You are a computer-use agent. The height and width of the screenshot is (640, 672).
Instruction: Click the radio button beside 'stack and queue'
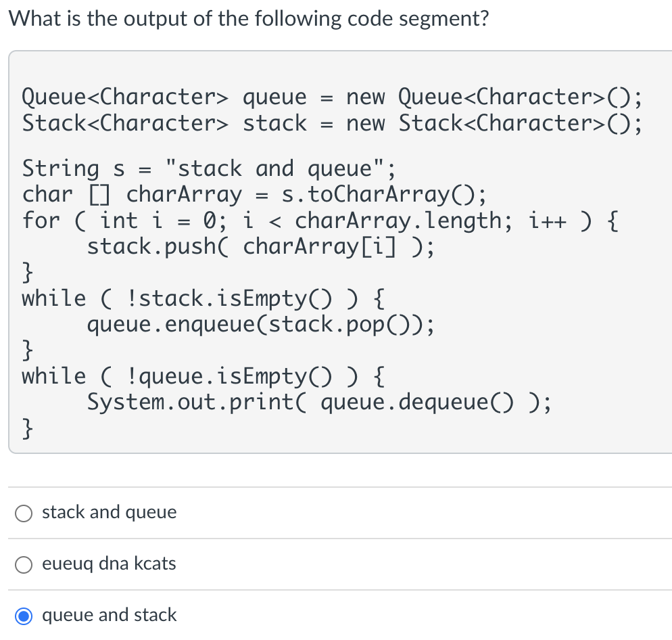pos(24,513)
